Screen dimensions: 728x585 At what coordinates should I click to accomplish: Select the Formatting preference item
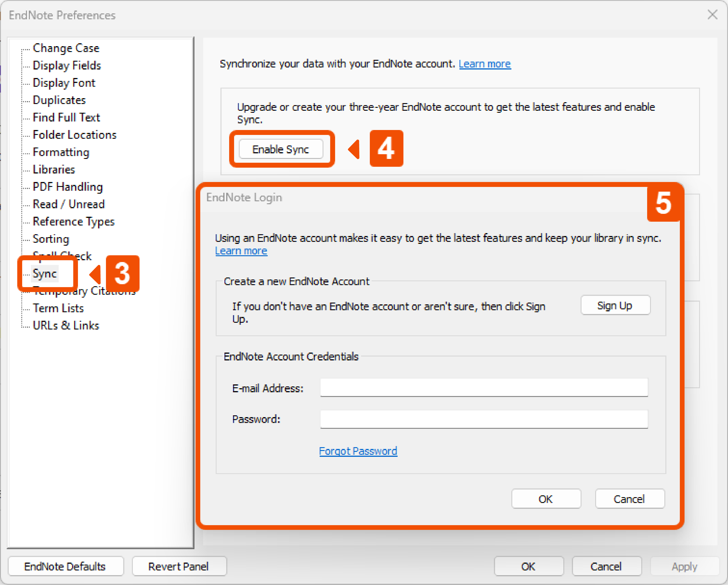click(61, 152)
